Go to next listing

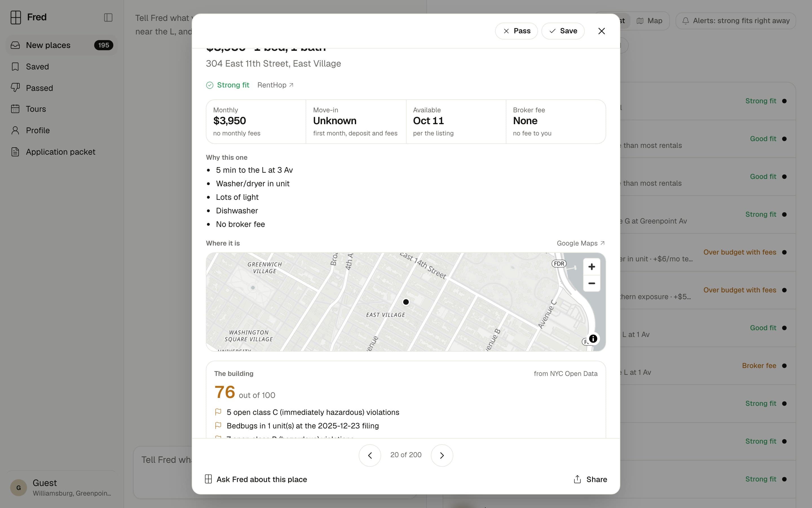click(442, 455)
